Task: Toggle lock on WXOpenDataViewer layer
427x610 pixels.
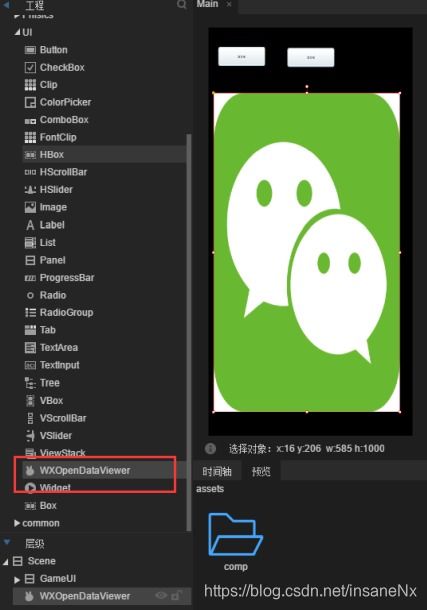Action: click(x=177, y=595)
